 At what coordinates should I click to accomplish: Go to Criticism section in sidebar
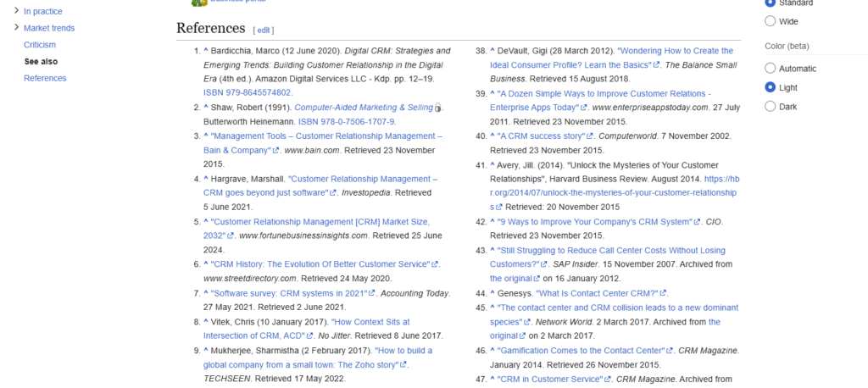39,44
